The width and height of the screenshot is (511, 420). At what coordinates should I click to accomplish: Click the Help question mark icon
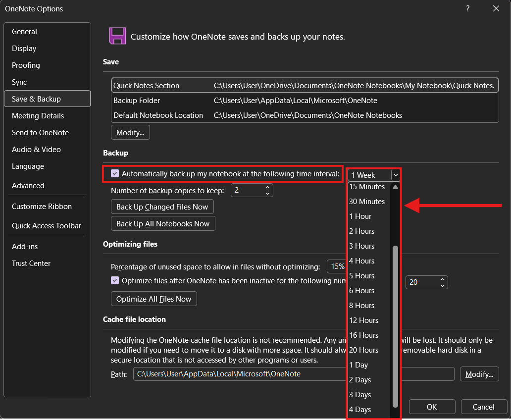pos(467,9)
